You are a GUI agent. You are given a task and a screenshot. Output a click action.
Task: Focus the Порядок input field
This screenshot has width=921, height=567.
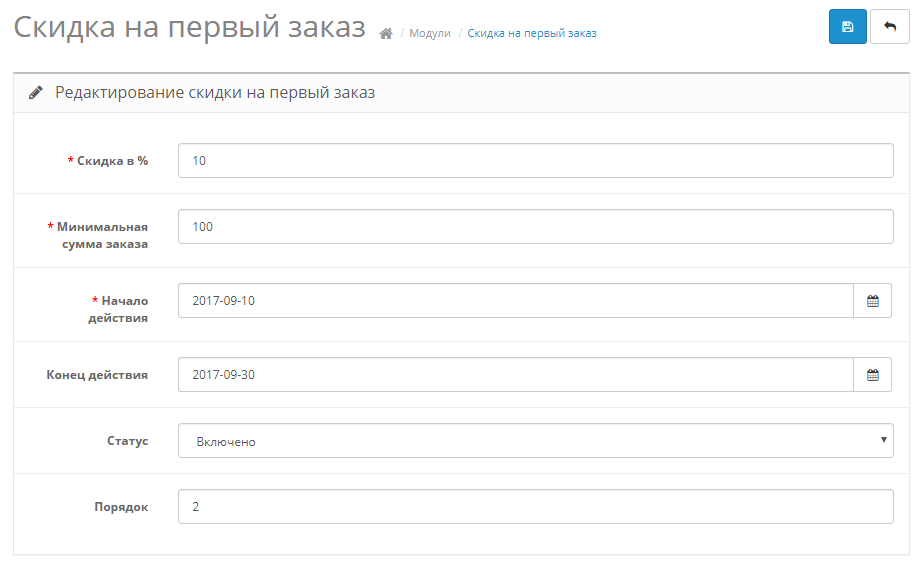536,506
